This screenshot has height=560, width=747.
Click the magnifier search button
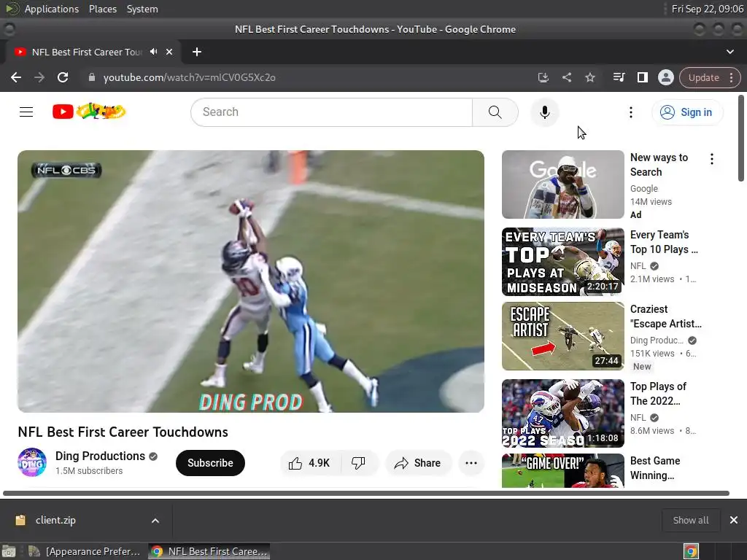(495, 112)
